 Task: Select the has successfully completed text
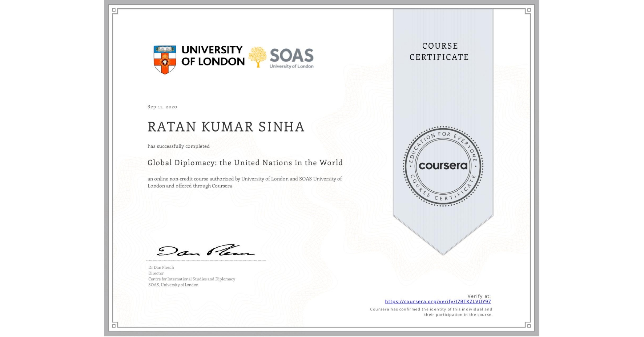(x=178, y=146)
